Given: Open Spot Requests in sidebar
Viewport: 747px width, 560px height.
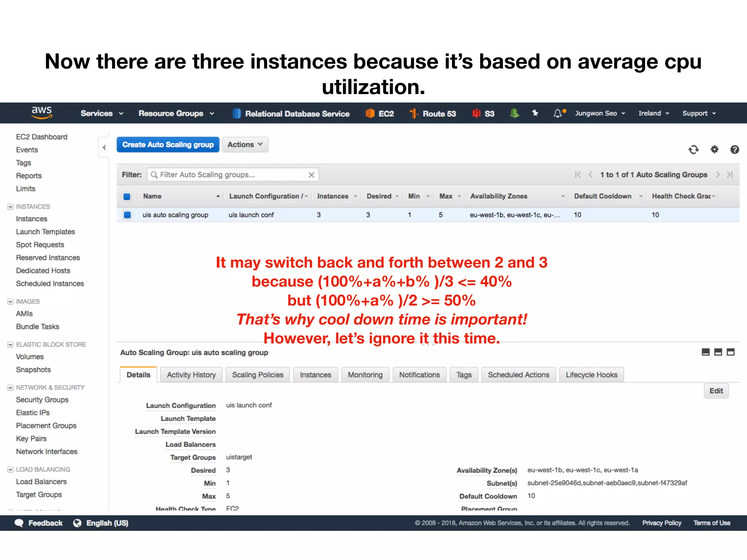Looking at the screenshot, I should coord(40,245).
